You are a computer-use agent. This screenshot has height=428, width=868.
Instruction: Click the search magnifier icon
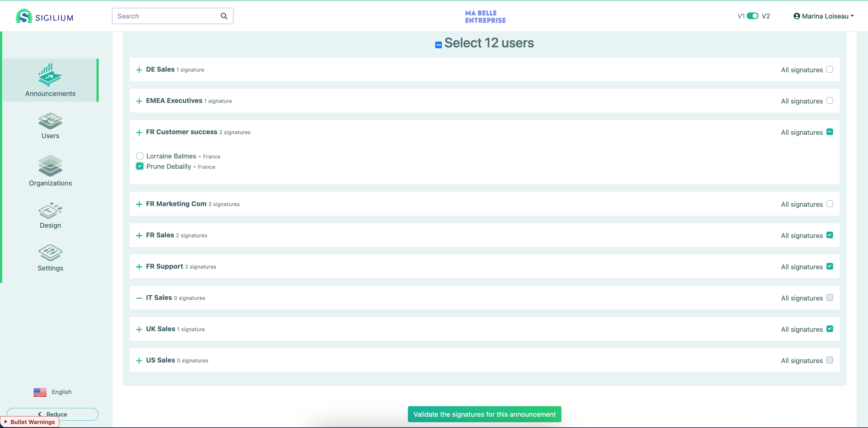224,16
